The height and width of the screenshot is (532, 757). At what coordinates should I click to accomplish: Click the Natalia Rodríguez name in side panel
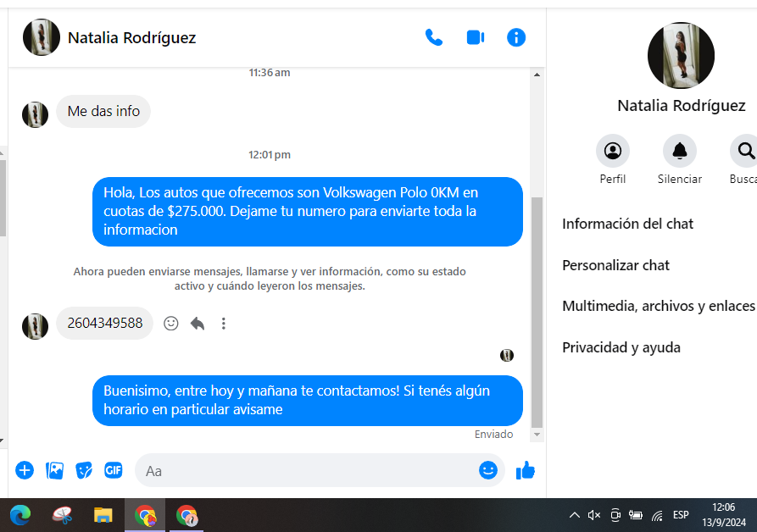[x=682, y=106]
